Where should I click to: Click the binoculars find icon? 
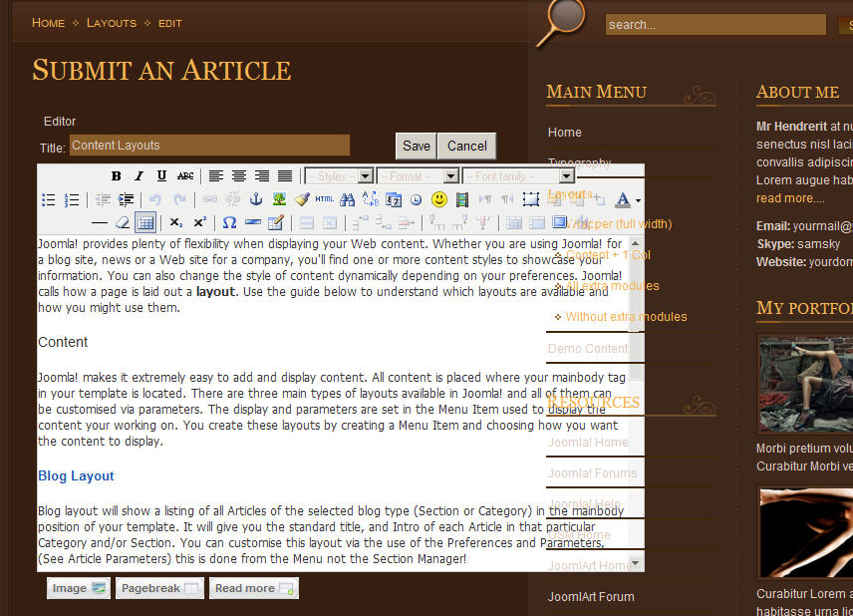click(x=347, y=199)
